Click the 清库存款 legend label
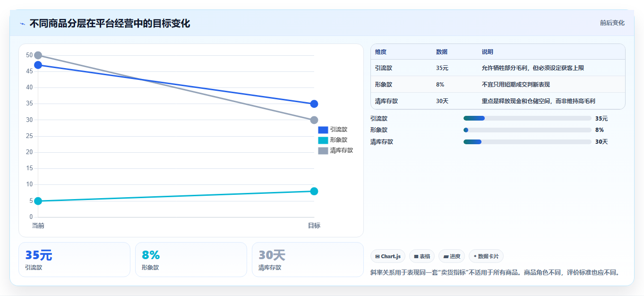 342,150
